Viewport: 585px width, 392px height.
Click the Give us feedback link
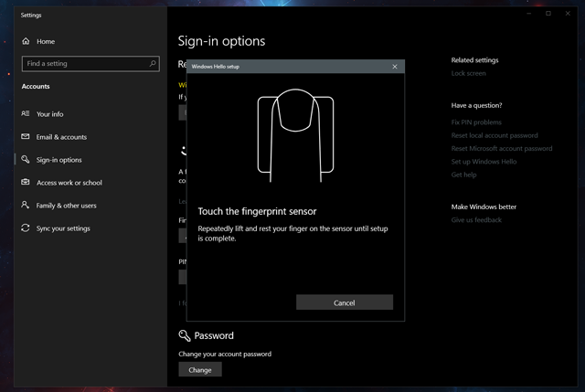point(476,220)
